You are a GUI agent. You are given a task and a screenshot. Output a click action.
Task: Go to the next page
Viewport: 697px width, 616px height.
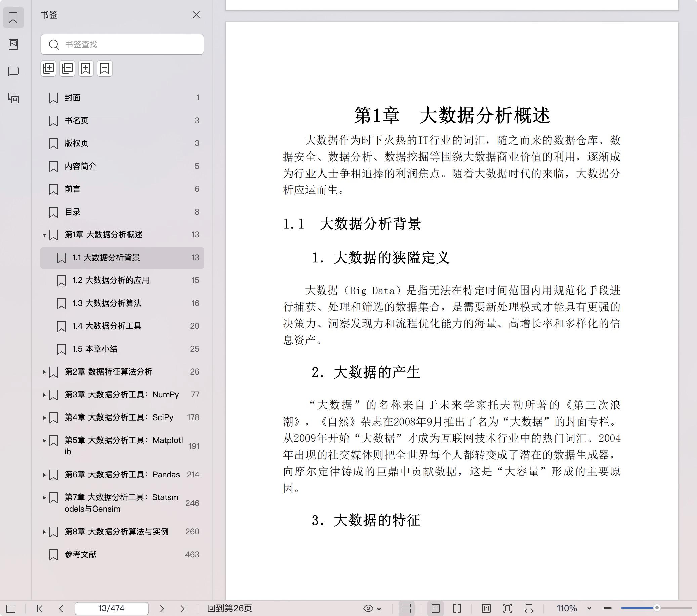coord(162,608)
